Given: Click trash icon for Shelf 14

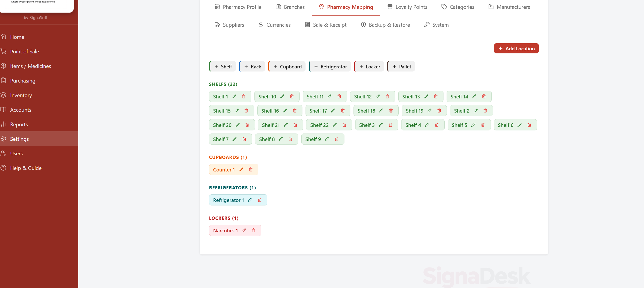Looking at the screenshot, I should click(484, 97).
